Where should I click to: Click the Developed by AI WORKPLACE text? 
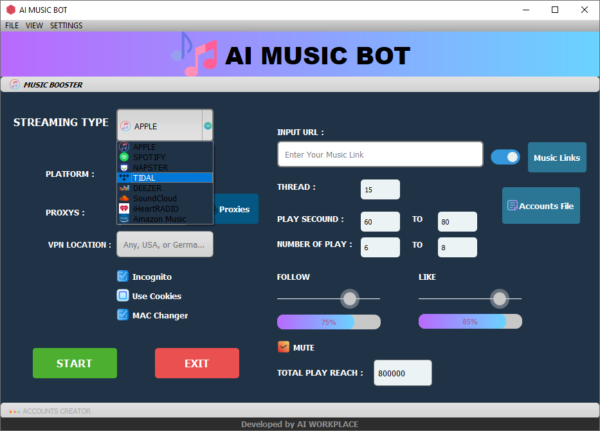300,424
